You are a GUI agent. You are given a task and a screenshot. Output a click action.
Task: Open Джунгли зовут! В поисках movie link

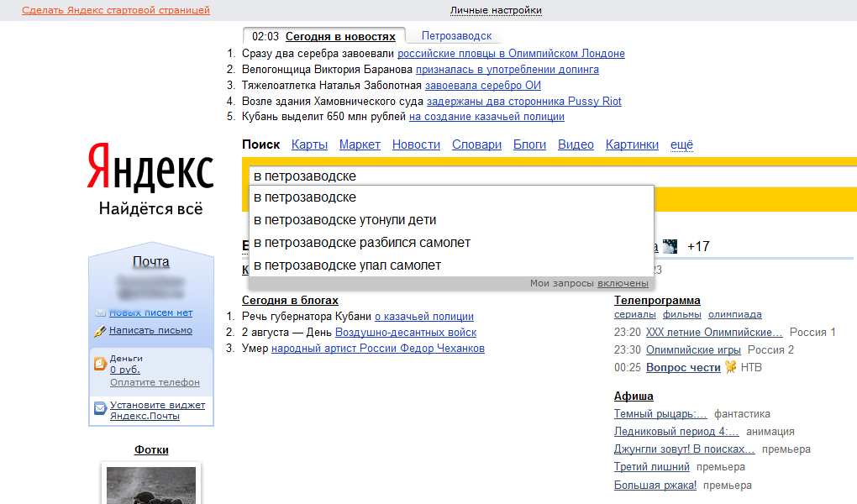click(684, 449)
